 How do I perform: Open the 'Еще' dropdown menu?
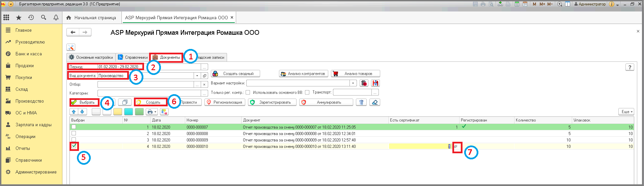tap(627, 112)
